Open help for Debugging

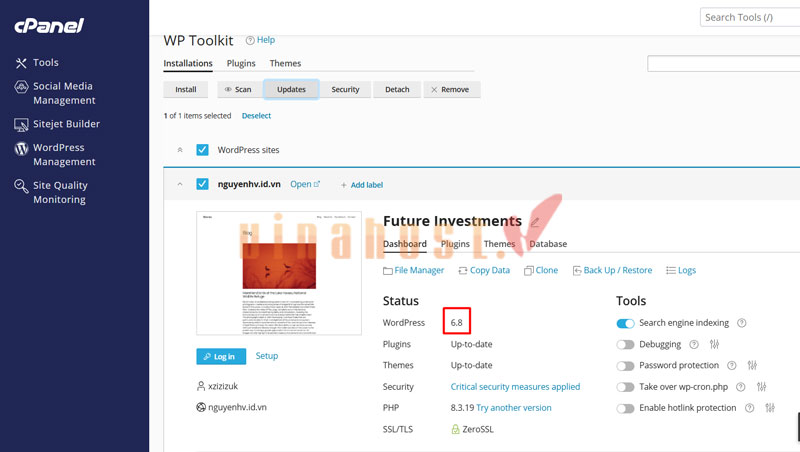[694, 344]
